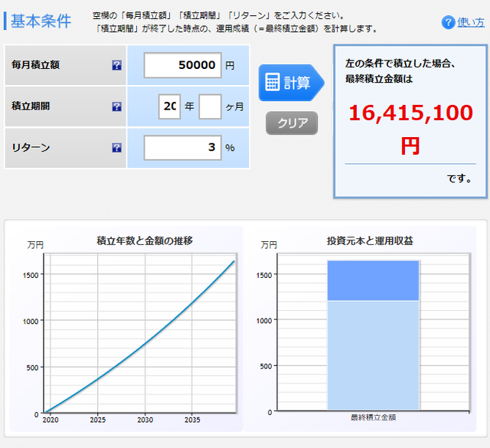Focus the empty ヶ月 months field

[x=210, y=106]
